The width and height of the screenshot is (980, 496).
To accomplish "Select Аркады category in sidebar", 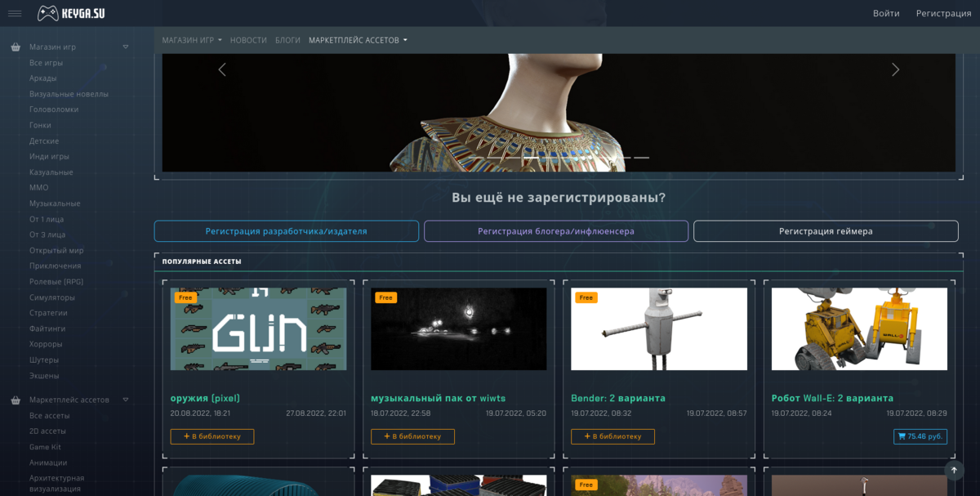I will [x=43, y=78].
